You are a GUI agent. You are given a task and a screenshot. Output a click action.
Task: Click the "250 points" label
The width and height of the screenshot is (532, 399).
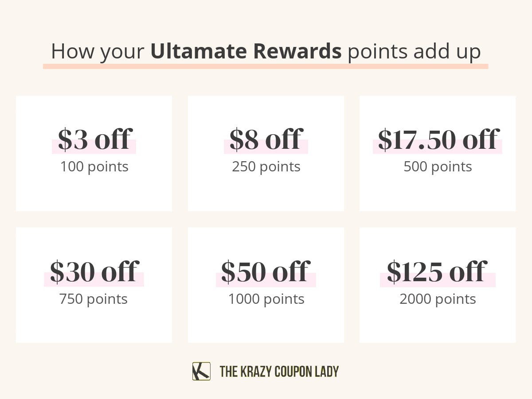pyautogui.click(x=266, y=167)
